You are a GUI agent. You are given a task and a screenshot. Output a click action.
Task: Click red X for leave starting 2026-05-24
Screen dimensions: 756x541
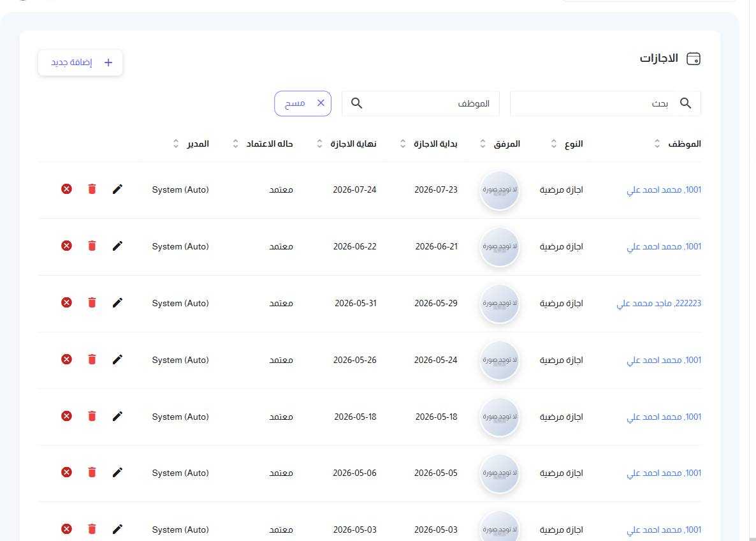(x=66, y=360)
